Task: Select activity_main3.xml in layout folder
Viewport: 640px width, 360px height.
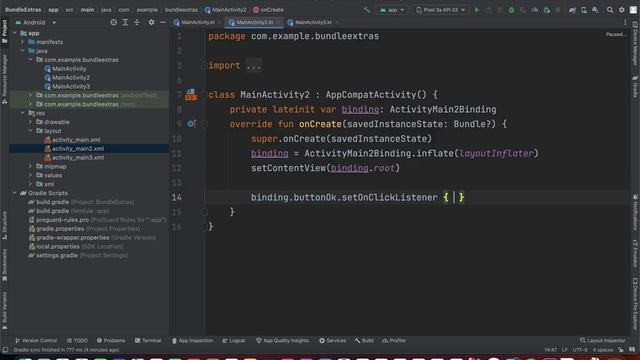Action: (x=78, y=158)
